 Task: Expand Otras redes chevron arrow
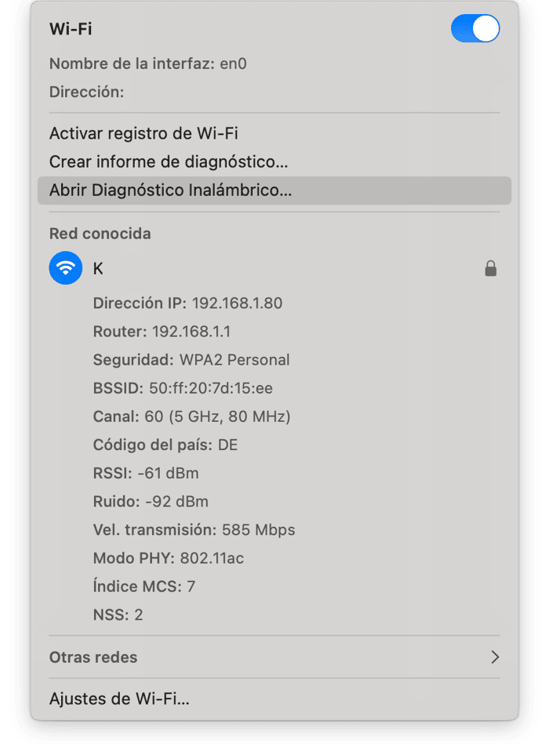[495, 656]
